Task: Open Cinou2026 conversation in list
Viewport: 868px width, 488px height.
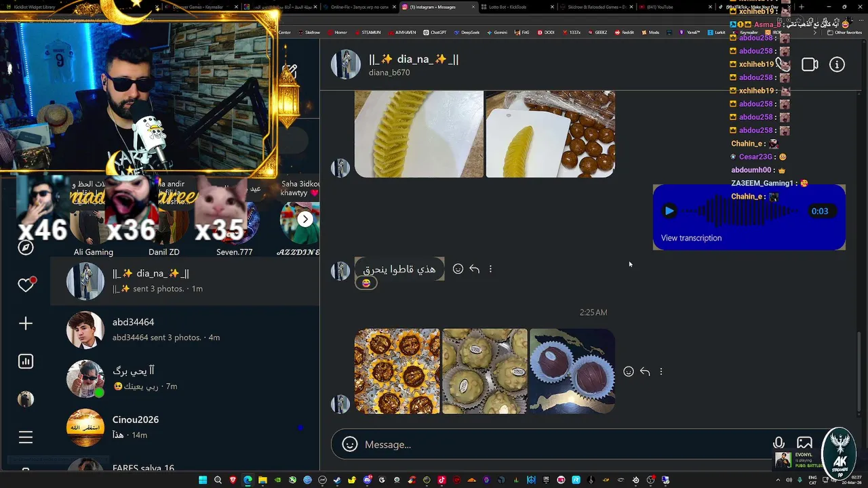Action: (185, 427)
